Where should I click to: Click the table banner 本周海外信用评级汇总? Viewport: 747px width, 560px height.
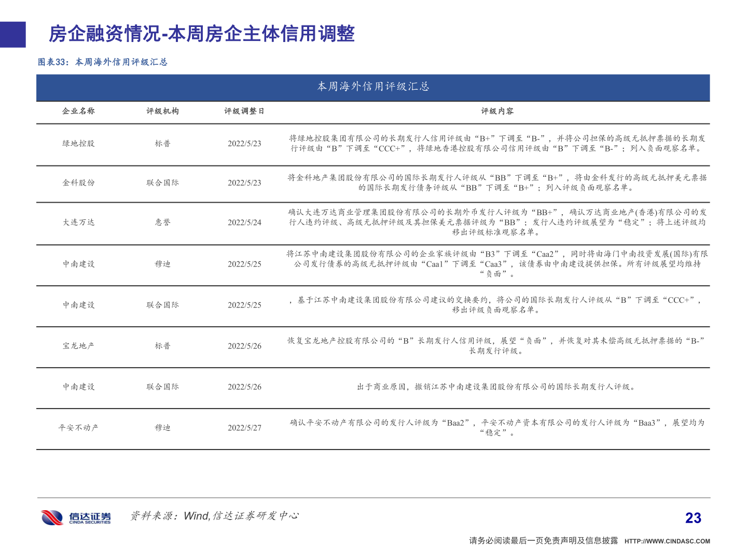(373, 87)
